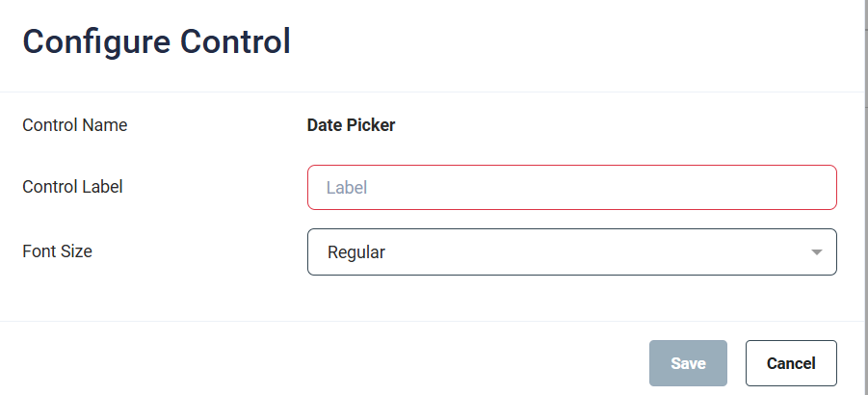Image resolution: width=868 pixels, height=395 pixels.
Task: Click blank space right of Date Picker
Action: pos(617,125)
